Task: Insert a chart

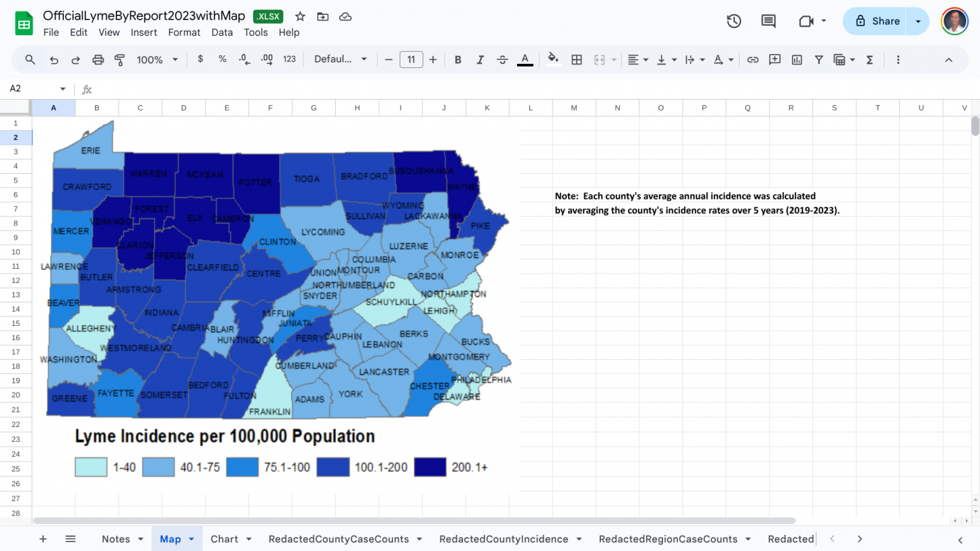Action: (x=797, y=59)
